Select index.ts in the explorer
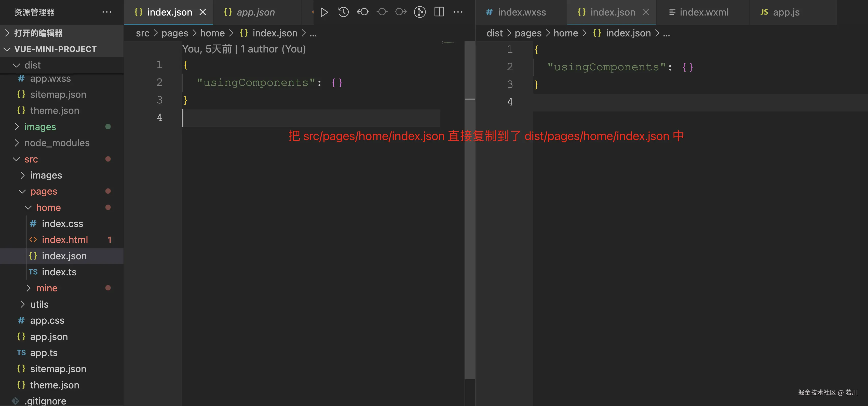 59,272
